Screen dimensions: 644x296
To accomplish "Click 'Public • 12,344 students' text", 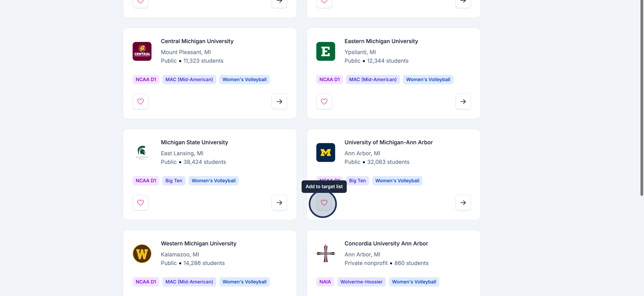I will (376, 61).
